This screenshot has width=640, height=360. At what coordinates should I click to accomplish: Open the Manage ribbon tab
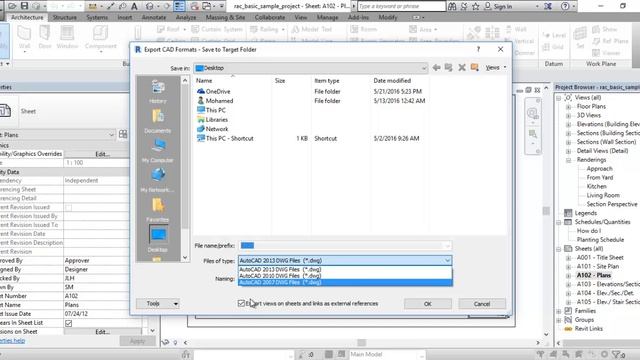(x=327, y=18)
